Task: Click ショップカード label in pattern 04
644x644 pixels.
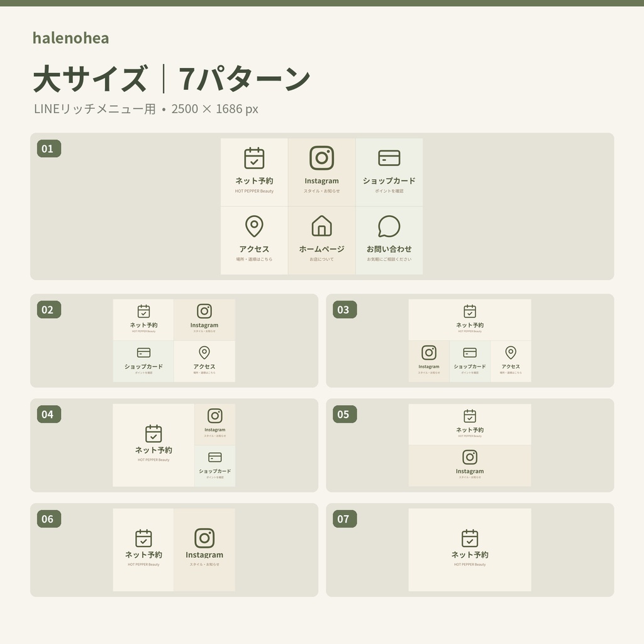Action: (215, 471)
